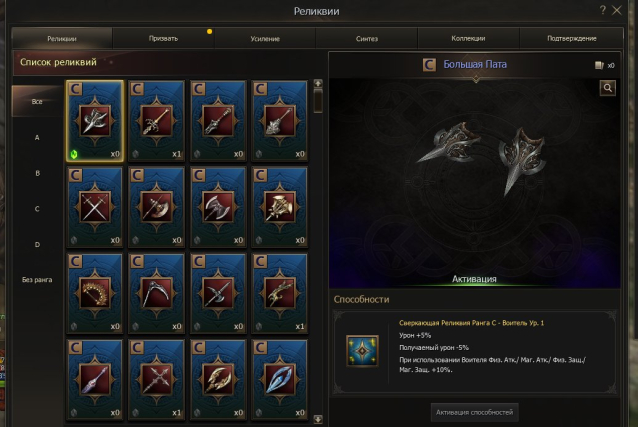This screenshot has width=638, height=427.
Task: Filter relic list by rank A
Action: pyautogui.click(x=37, y=138)
